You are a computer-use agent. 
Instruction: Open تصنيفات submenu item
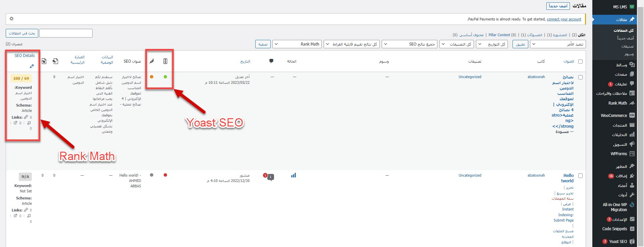pos(627,46)
